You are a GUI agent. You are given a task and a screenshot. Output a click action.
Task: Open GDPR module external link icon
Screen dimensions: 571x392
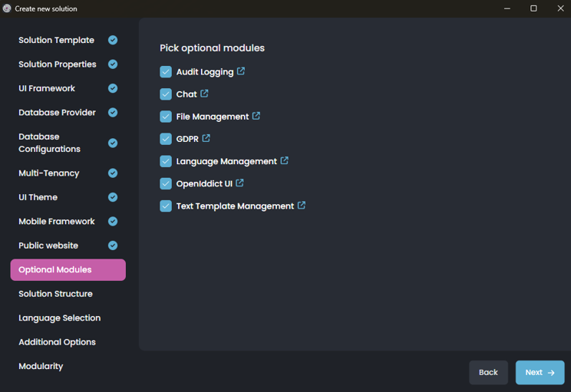(x=206, y=139)
